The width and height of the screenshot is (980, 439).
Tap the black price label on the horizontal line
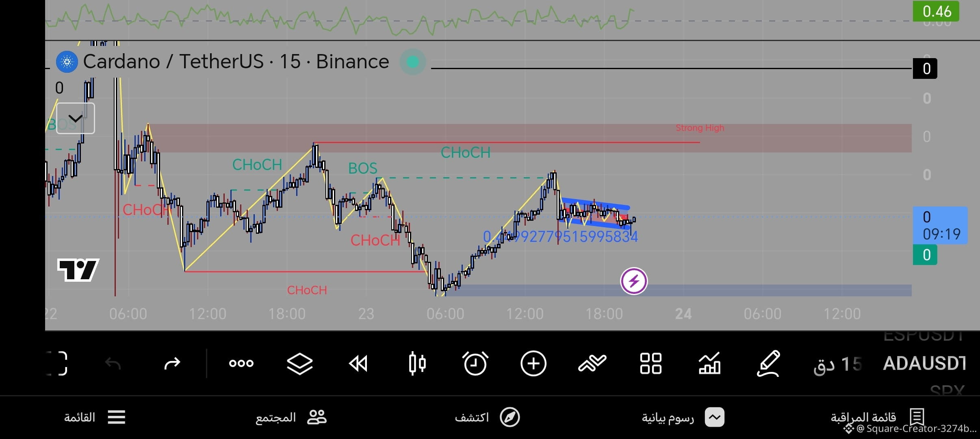(x=925, y=68)
